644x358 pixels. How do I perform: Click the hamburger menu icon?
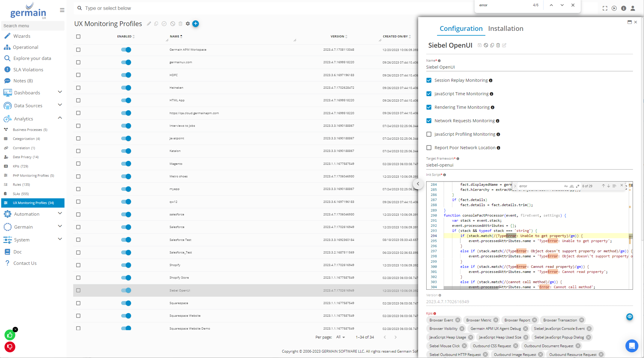[x=62, y=10]
